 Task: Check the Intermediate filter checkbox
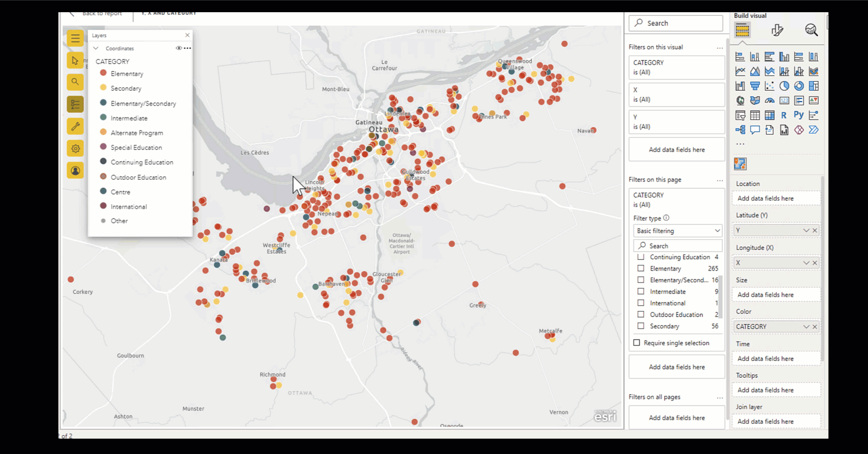[x=641, y=291]
